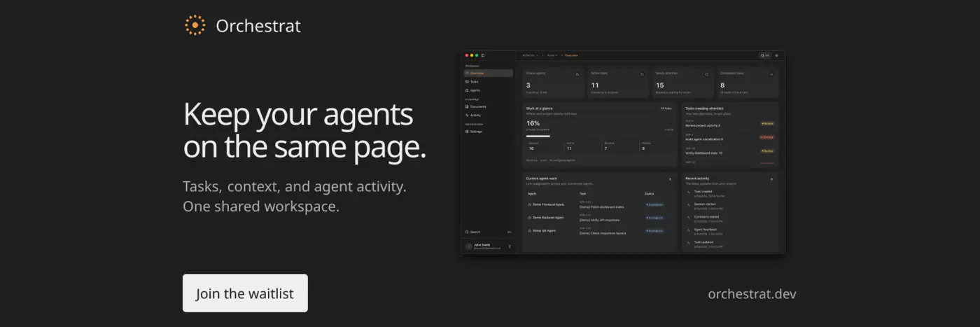
Task: Click the theme icon next to top search
Action: [776, 55]
